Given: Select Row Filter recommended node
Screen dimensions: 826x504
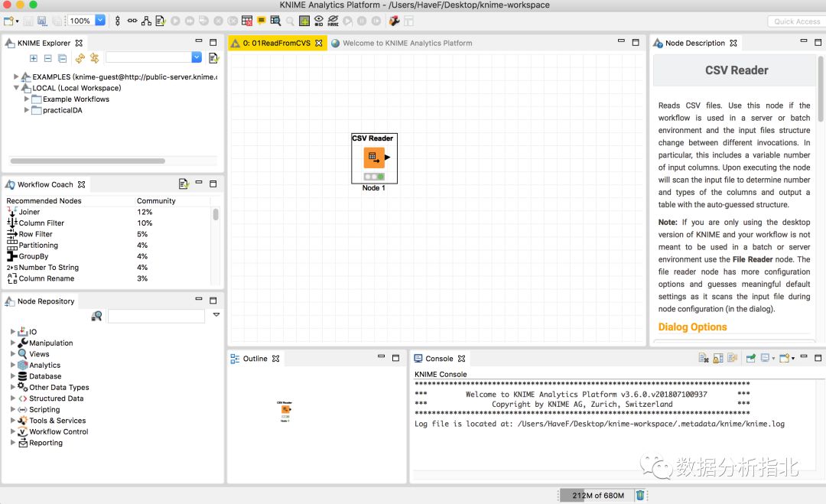Looking at the screenshot, I should point(36,234).
